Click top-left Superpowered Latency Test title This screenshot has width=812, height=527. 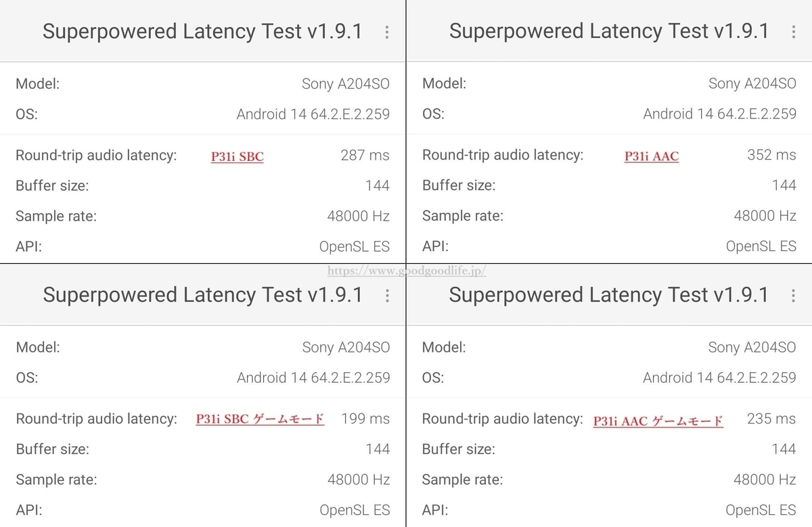coord(202,31)
